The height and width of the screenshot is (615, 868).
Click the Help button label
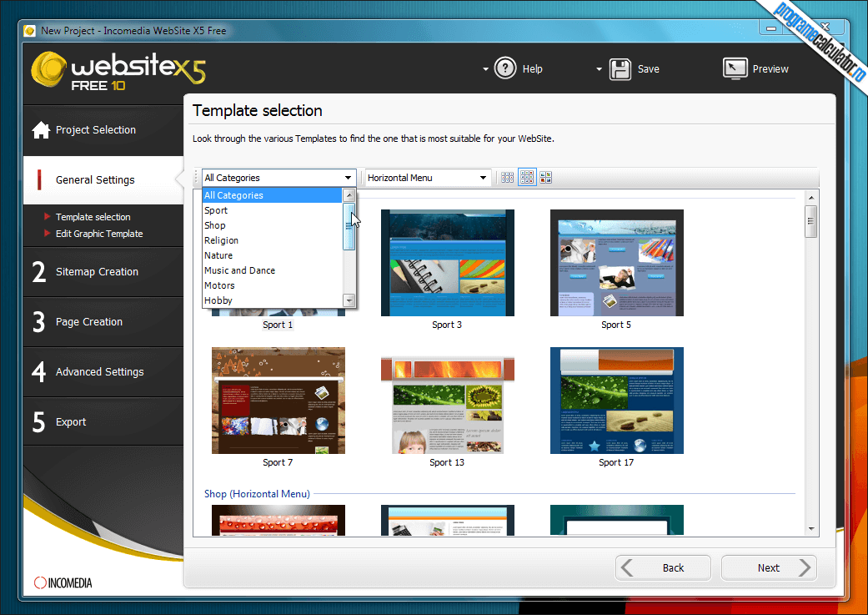[533, 69]
